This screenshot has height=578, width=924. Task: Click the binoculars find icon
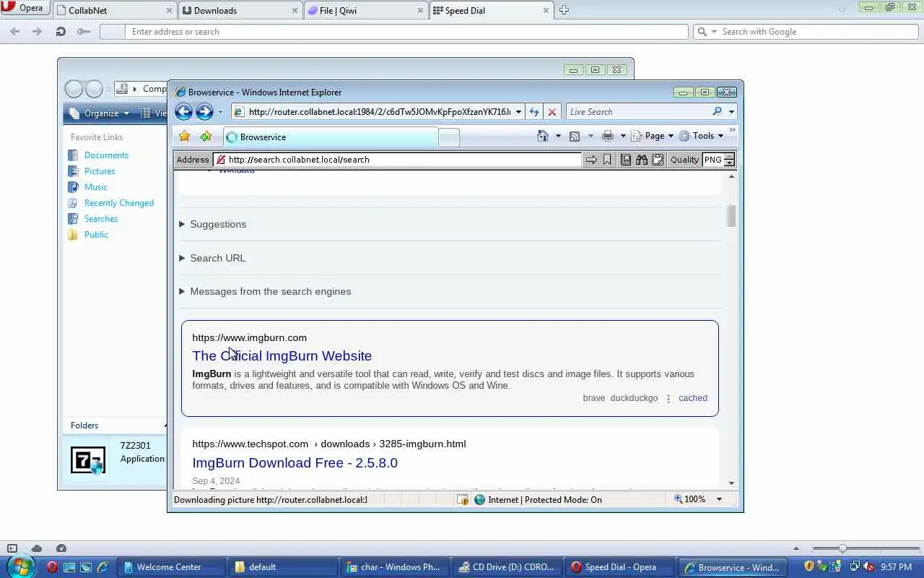coord(642,160)
